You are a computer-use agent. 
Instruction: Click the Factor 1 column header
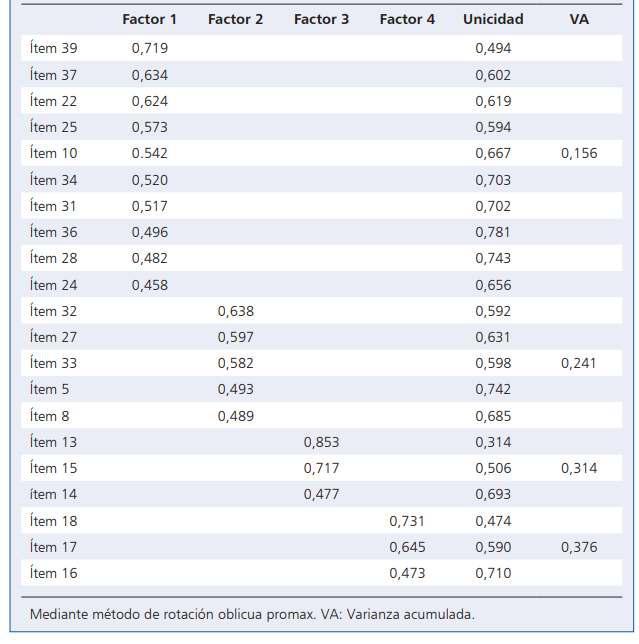(149, 19)
